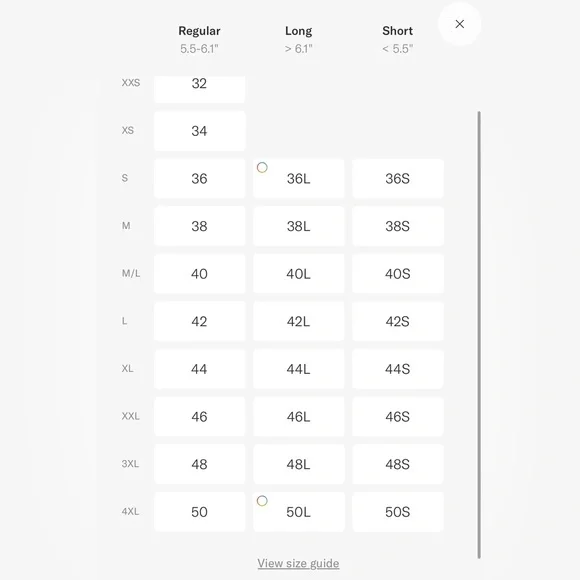Pick size 40 in M/L row
Image resolution: width=580 pixels, height=580 pixels.
point(199,274)
